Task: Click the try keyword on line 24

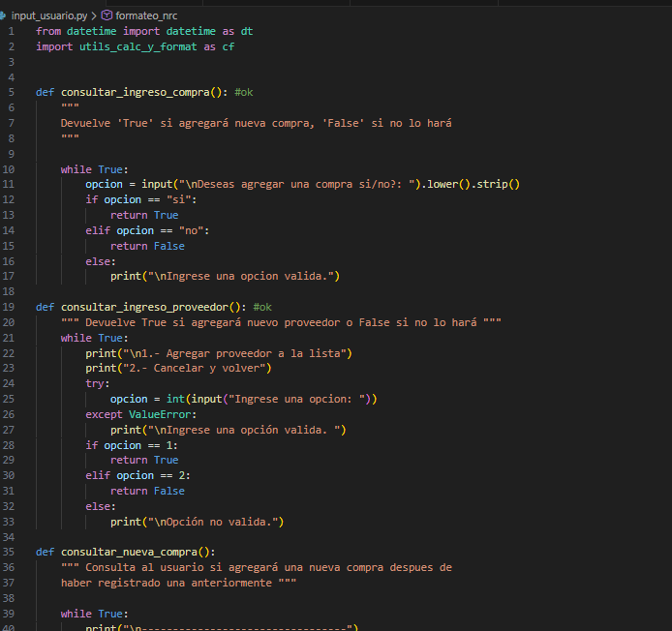Action: coord(96,383)
